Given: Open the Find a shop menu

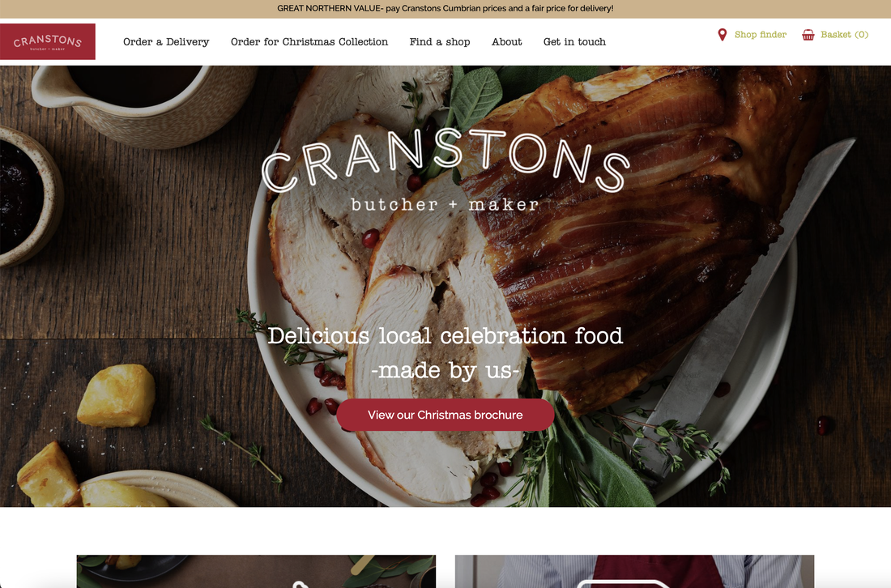Looking at the screenshot, I should (x=440, y=41).
